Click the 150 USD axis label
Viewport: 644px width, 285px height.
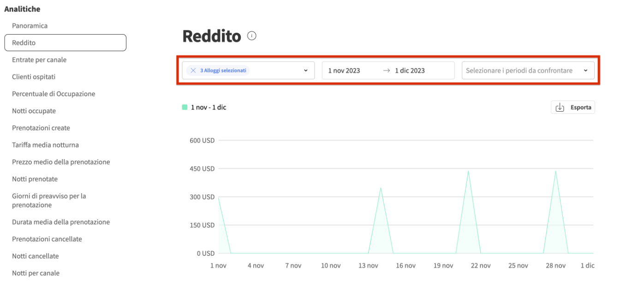pyautogui.click(x=202, y=225)
